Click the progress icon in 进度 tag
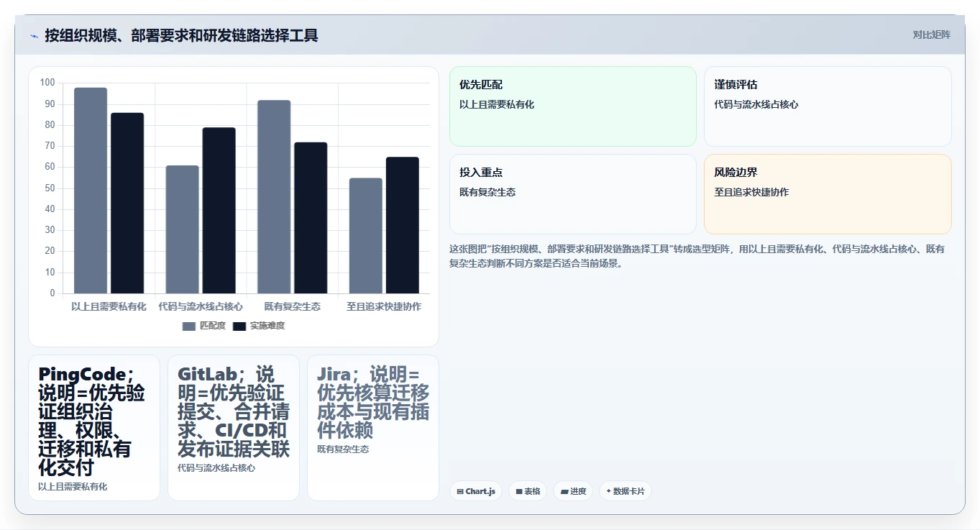Image resolution: width=980 pixels, height=530 pixels. pyautogui.click(x=564, y=492)
